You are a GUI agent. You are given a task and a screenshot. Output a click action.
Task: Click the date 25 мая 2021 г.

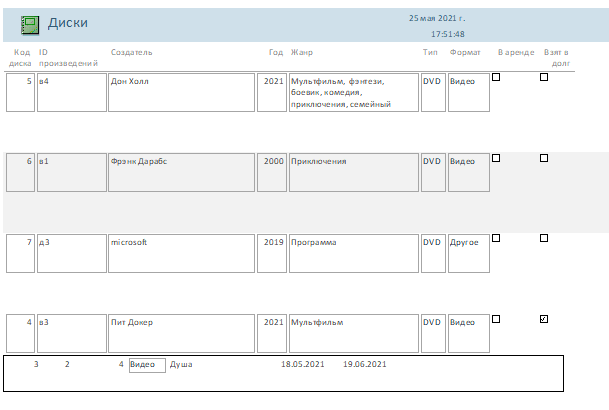pos(437,18)
